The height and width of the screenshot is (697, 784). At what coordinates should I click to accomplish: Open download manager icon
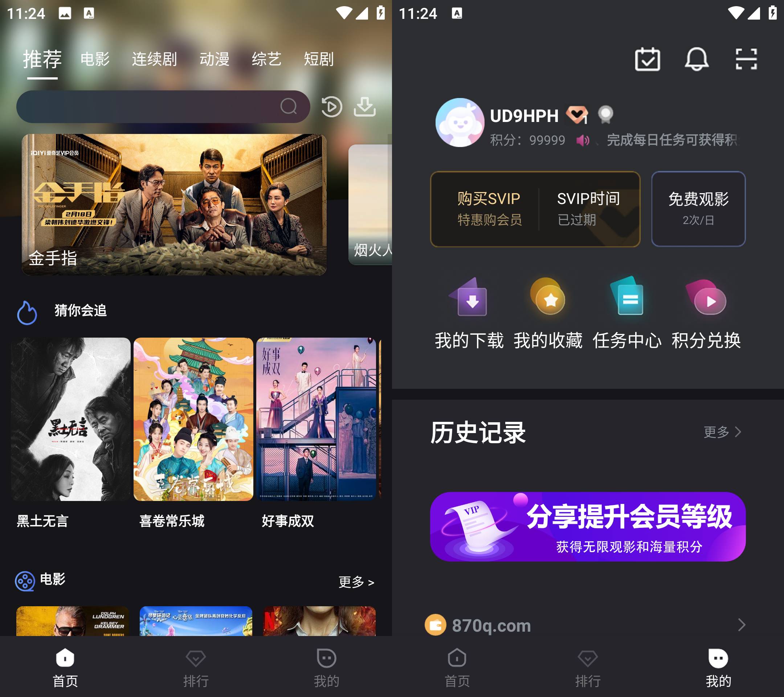tap(364, 106)
